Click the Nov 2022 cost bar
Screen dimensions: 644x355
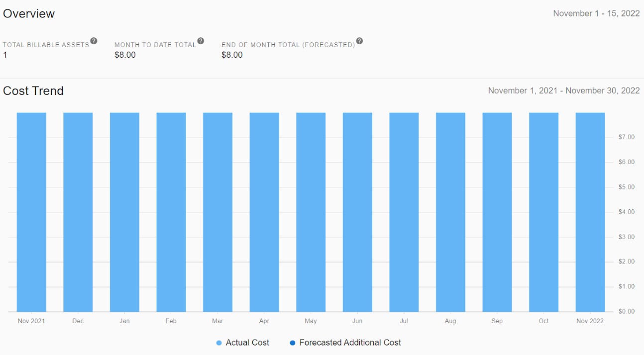pos(590,212)
